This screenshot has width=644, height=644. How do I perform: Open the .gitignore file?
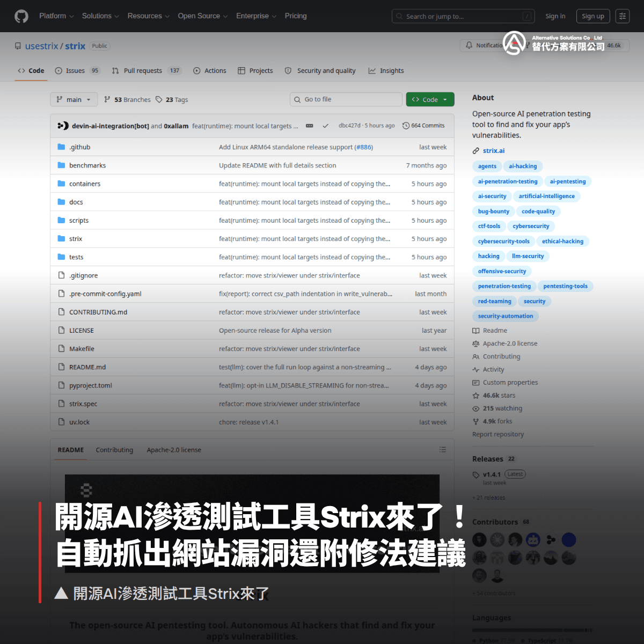tap(83, 275)
